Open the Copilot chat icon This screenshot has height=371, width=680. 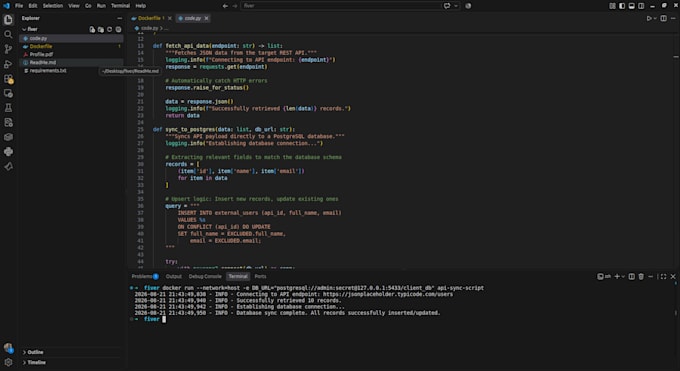(447, 6)
